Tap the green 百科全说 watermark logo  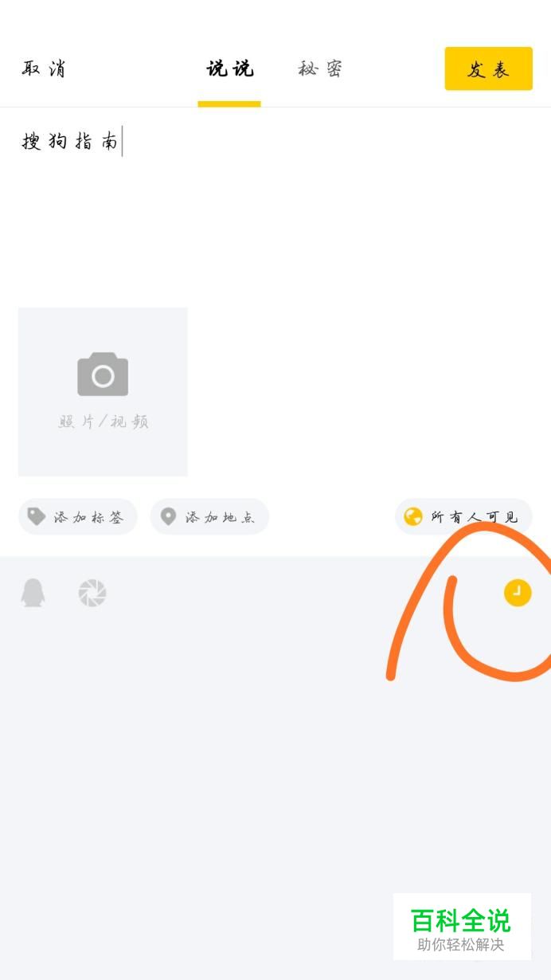pos(460,921)
